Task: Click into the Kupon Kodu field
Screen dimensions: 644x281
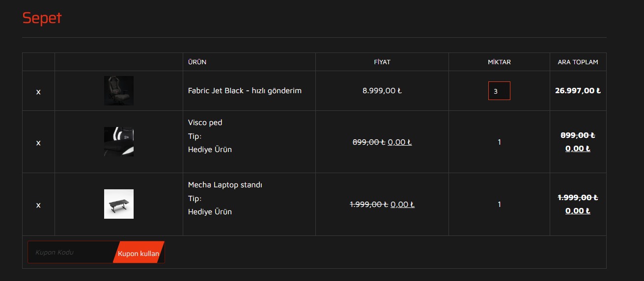Action: coord(73,252)
